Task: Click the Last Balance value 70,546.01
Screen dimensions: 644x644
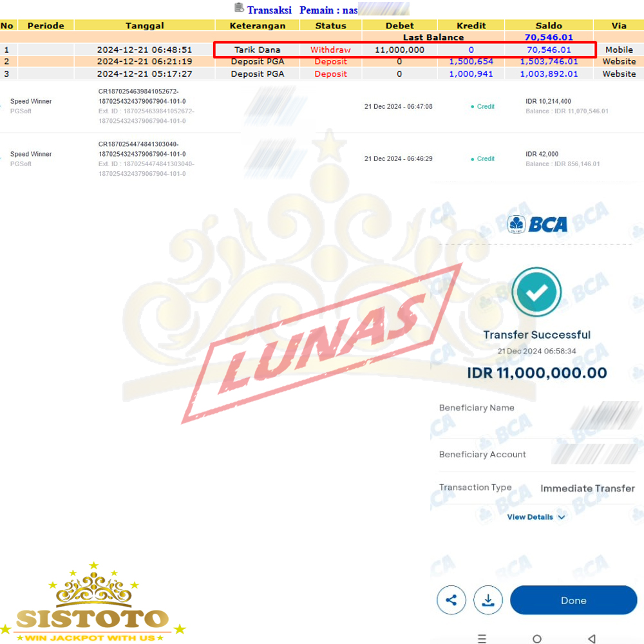Action: click(548, 37)
